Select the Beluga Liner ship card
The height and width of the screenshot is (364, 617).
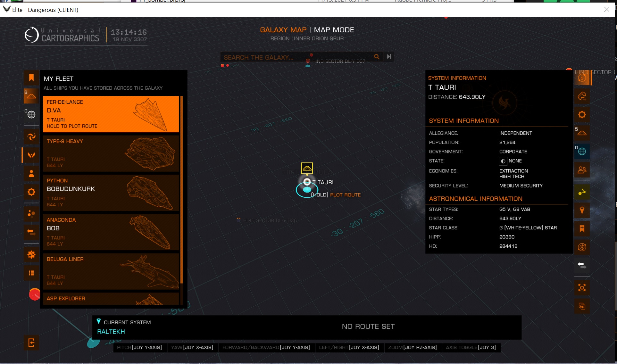[x=111, y=271]
